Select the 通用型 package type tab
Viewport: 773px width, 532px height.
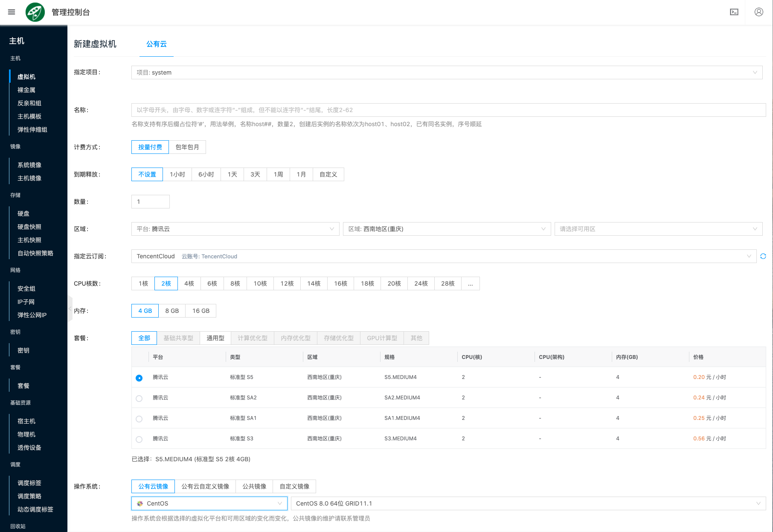coord(215,338)
